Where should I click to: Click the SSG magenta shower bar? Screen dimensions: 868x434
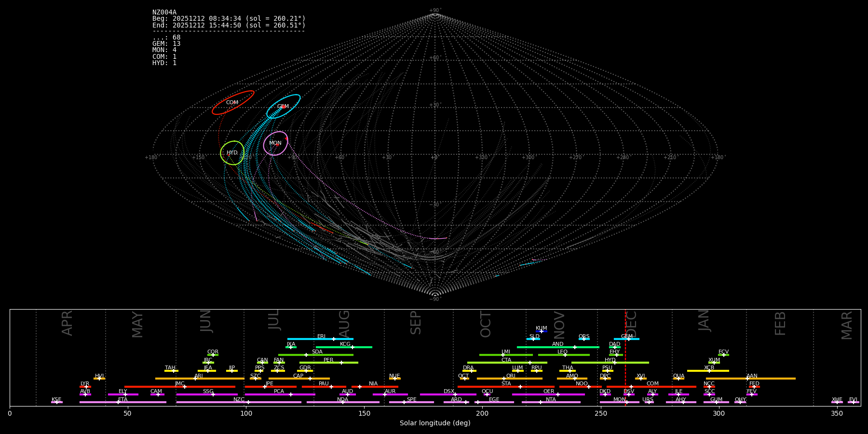click(207, 394)
